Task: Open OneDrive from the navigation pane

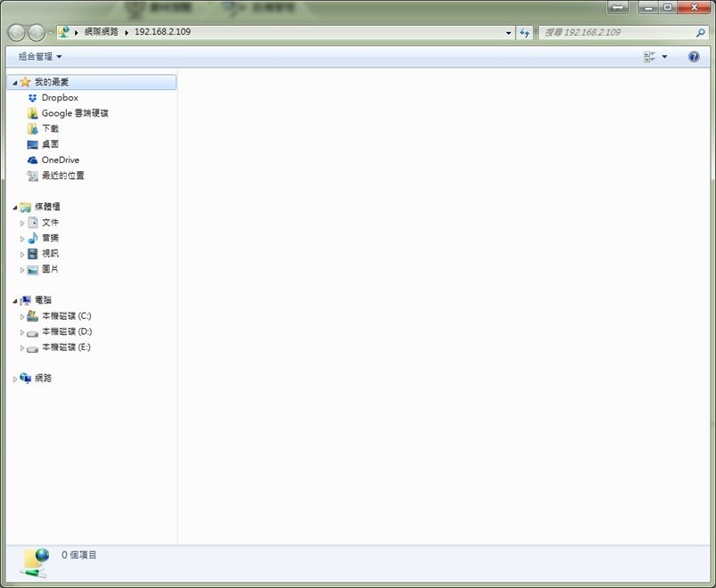Action: (x=61, y=160)
